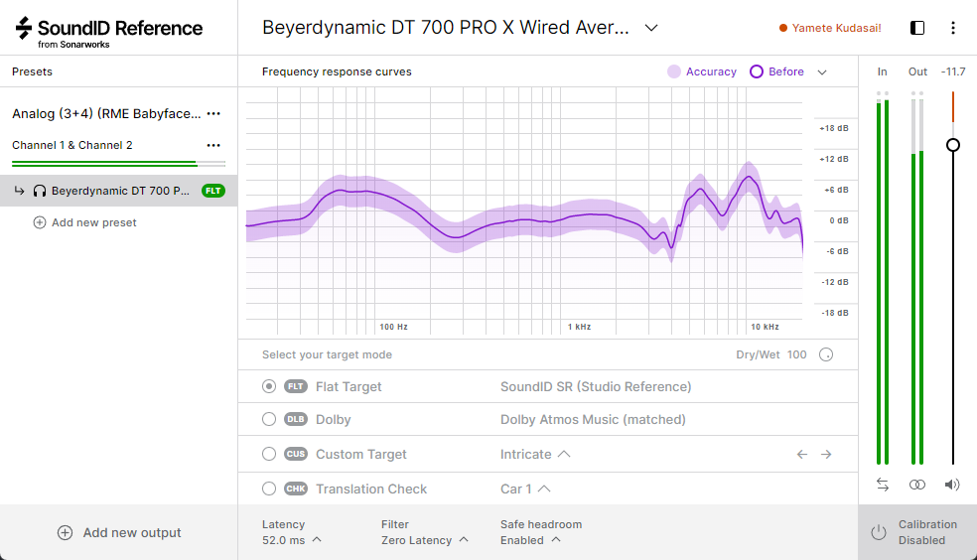Image resolution: width=977 pixels, height=560 pixels.
Task: Open options for Channel 1 & Channel 2
Action: tap(213, 145)
